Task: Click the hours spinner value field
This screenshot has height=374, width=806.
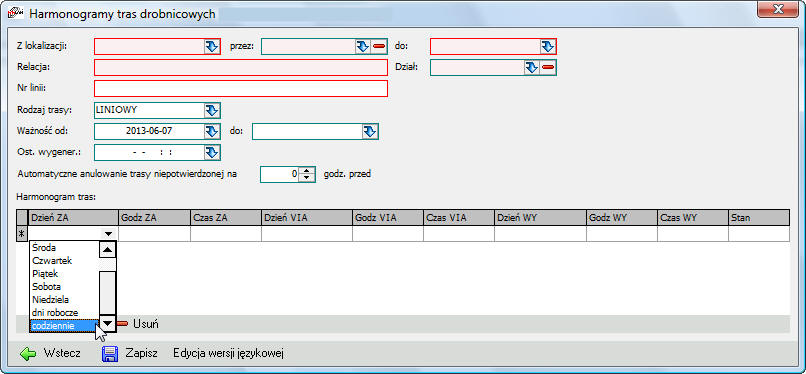Action: pyautogui.click(x=280, y=174)
